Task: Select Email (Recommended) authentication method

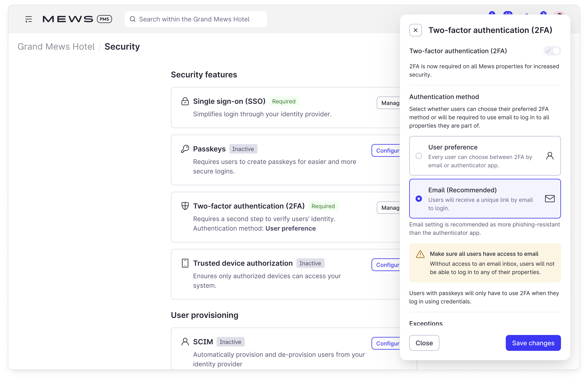Action: pos(485,199)
